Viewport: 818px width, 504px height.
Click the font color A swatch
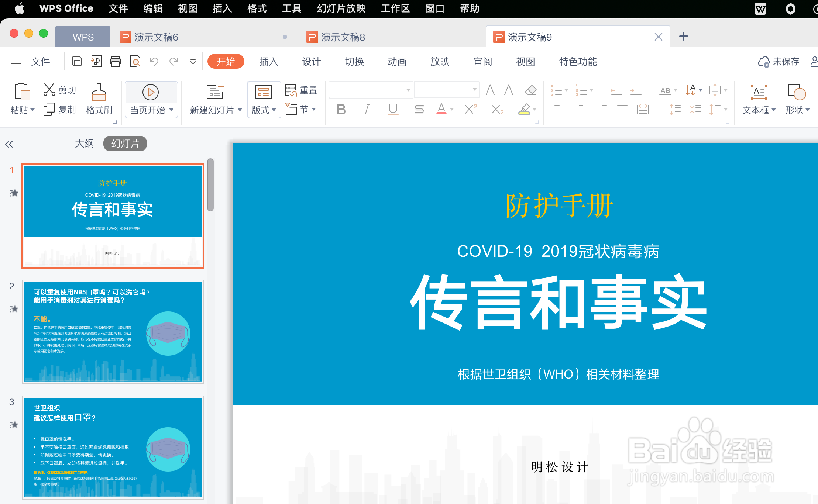coord(441,109)
